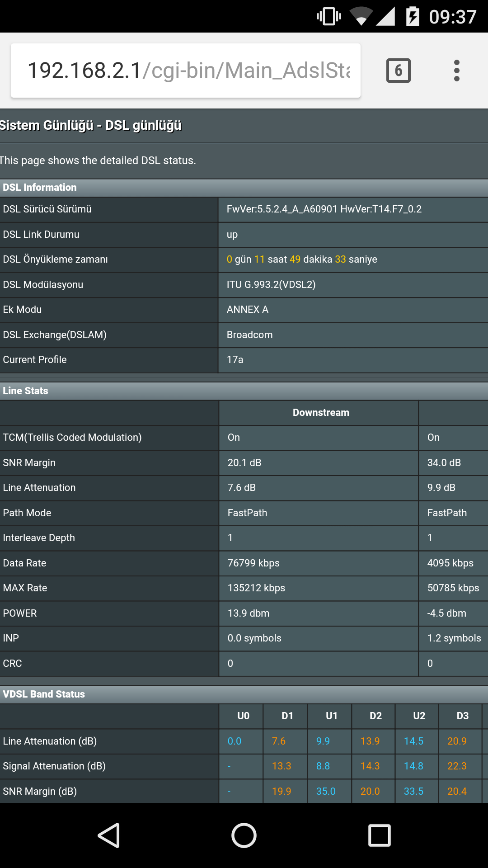Tap the Android home circle button
488x868 pixels.
(244, 835)
